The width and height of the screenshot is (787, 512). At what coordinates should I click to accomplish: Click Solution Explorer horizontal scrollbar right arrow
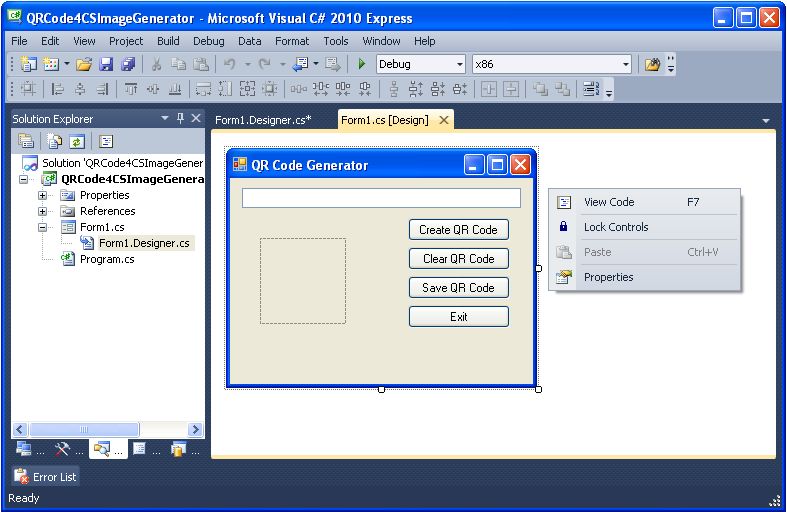tap(195, 430)
